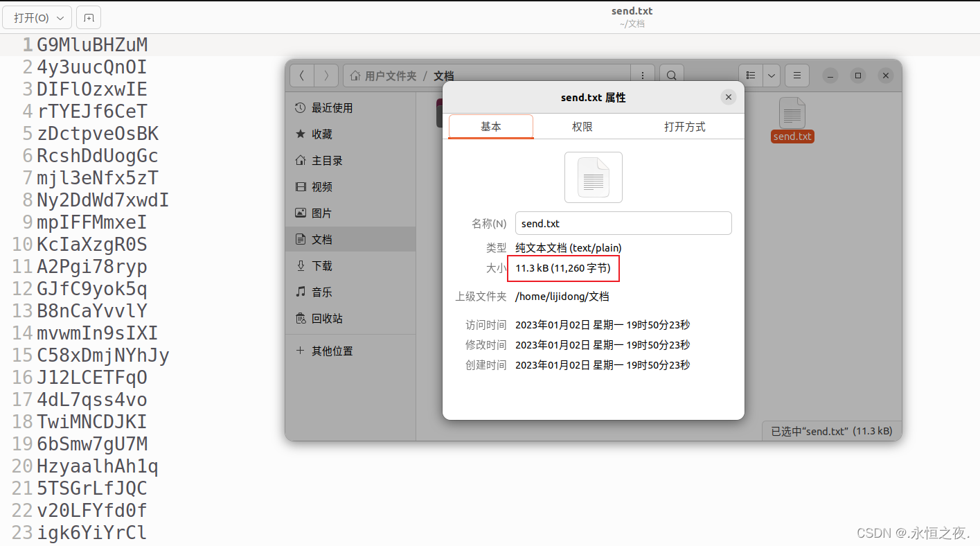Open the file manager hamburger menu
Viewport: 980px width, 546px height.
click(x=797, y=76)
